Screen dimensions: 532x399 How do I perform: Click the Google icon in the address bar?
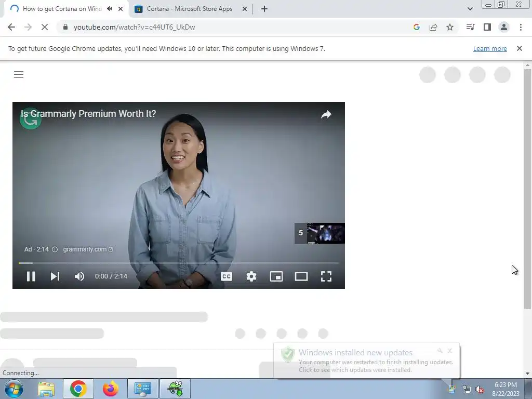tap(417, 27)
